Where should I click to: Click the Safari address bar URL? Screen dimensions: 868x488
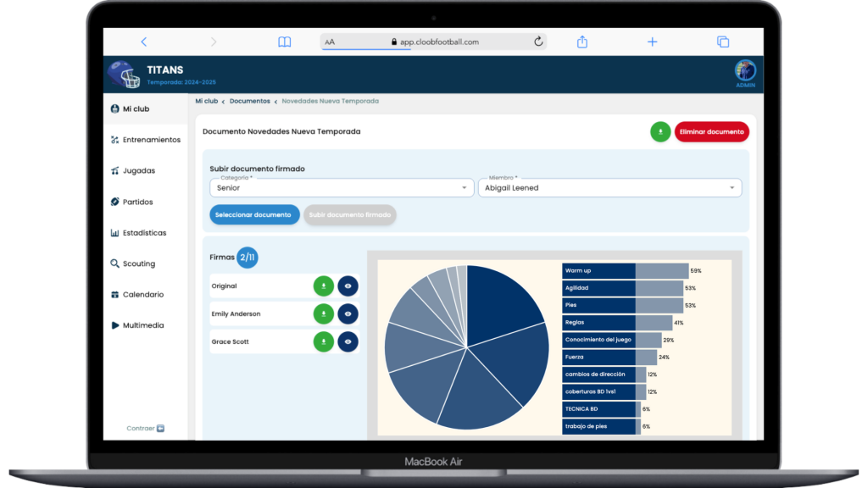pyautogui.click(x=434, y=42)
